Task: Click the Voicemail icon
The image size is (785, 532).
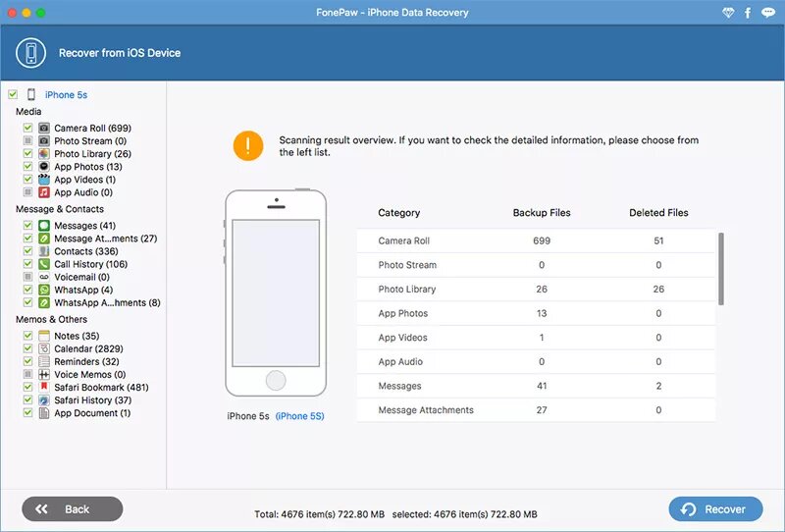Action: (x=44, y=277)
